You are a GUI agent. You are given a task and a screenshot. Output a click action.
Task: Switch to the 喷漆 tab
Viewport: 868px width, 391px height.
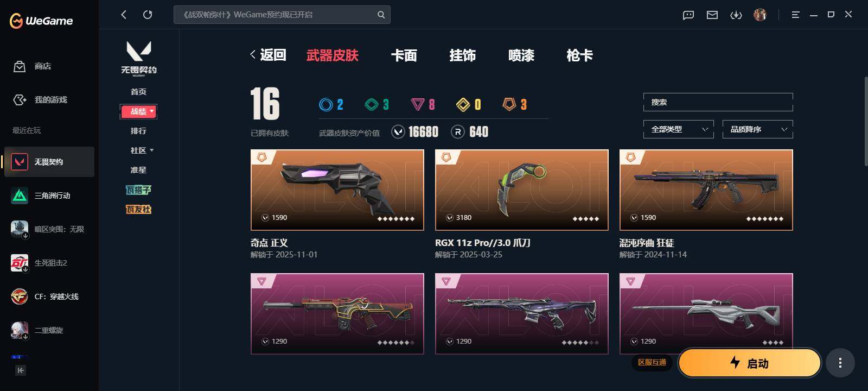click(x=521, y=55)
